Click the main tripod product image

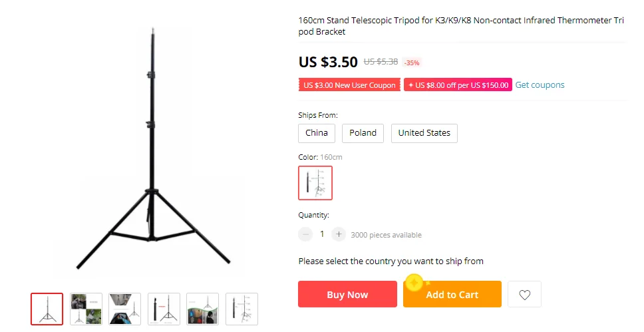click(x=153, y=150)
